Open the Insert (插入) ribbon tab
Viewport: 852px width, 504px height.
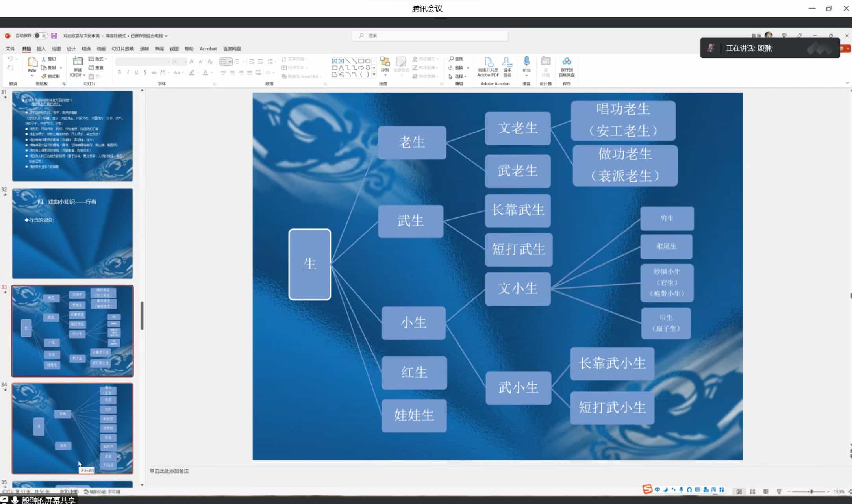41,49
